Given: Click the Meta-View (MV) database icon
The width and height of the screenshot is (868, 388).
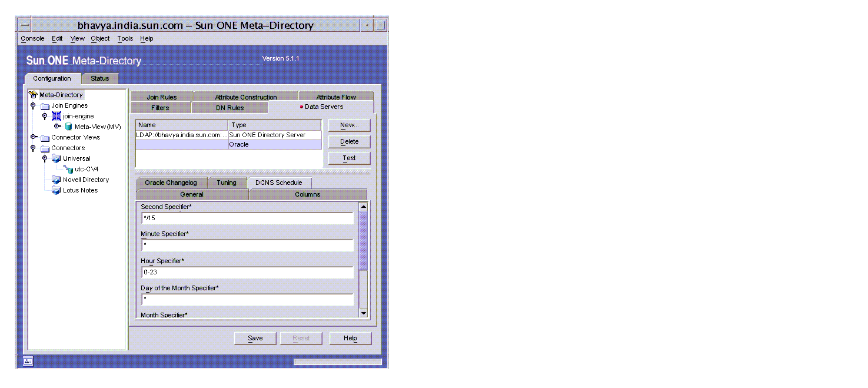Looking at the screenshot, I should 68,127.
